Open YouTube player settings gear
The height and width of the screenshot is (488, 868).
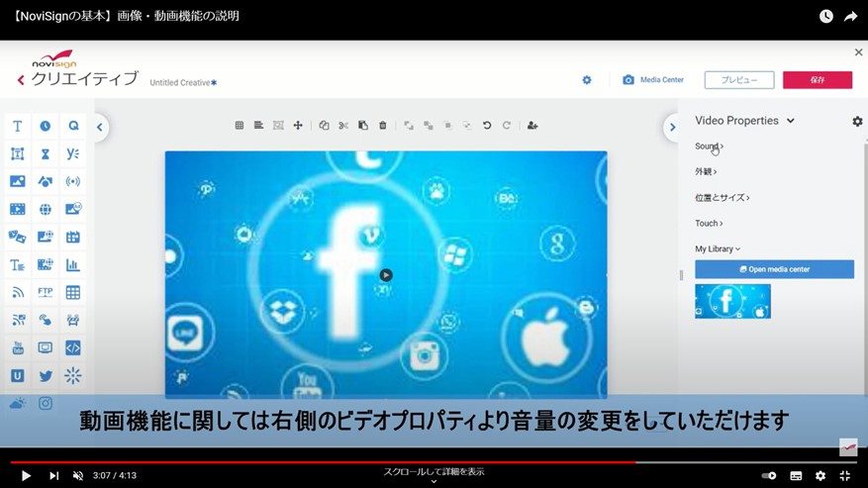820,475
